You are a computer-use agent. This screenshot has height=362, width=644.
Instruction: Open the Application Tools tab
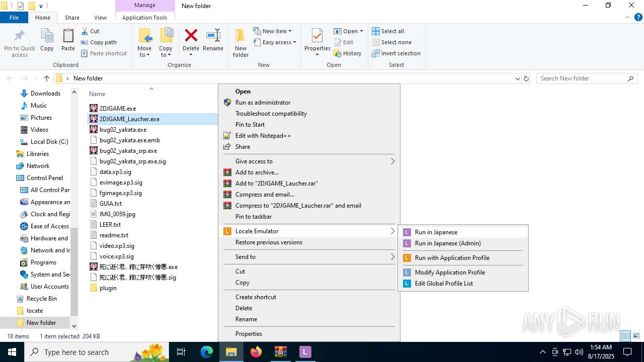click(144, 18)
